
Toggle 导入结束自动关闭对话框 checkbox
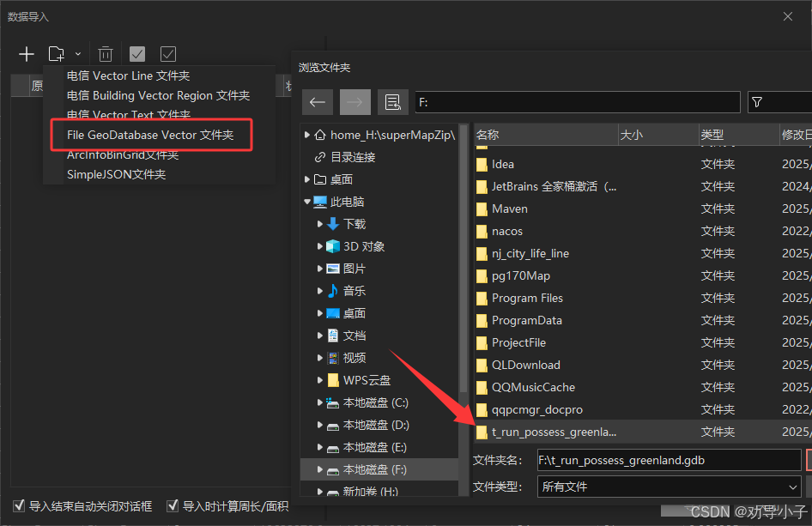(19, 505)
